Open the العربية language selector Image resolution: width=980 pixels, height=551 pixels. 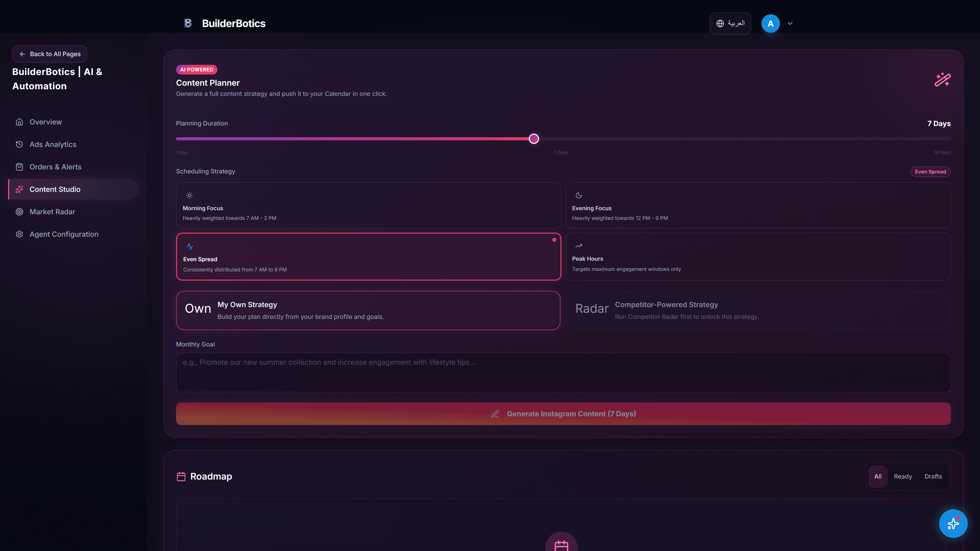tap(730, 23)
